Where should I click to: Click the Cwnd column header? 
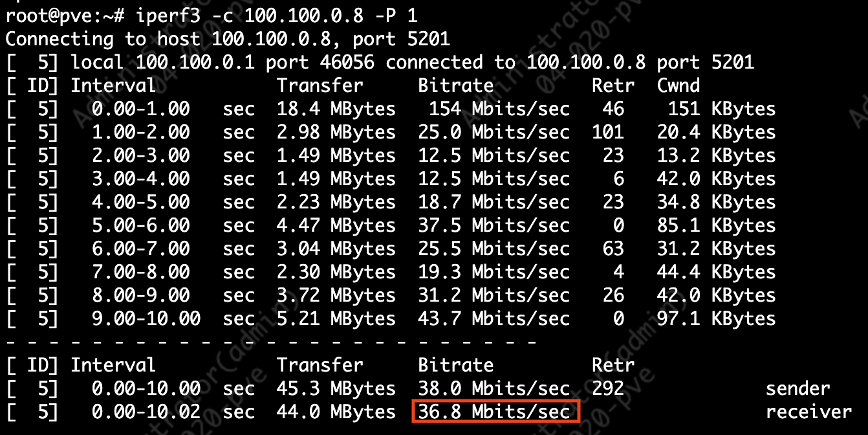678,85
